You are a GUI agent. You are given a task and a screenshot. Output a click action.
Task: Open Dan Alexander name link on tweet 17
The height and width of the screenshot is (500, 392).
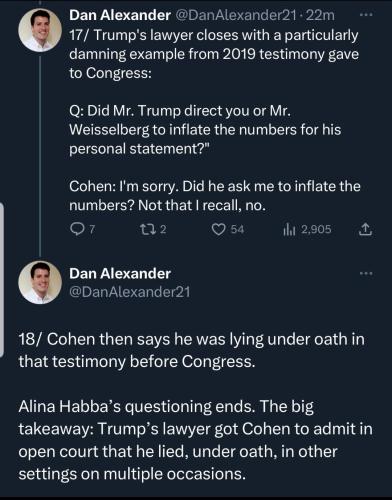coord(120,15)
